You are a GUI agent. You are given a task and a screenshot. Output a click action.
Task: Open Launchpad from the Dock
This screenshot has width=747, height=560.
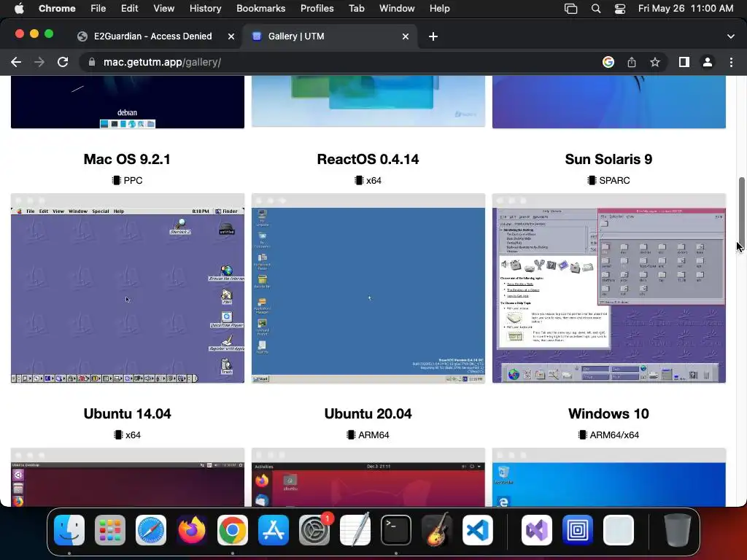[110, 529]
